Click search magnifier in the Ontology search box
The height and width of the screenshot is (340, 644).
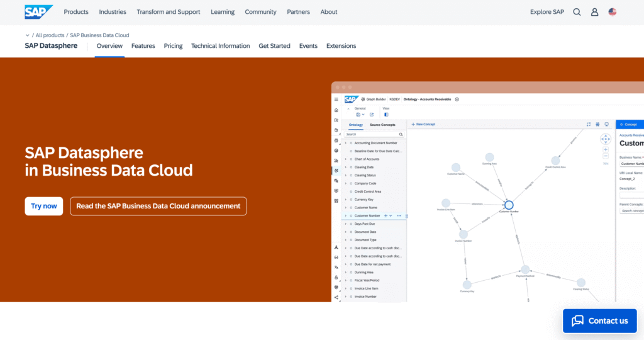[401, 135]
